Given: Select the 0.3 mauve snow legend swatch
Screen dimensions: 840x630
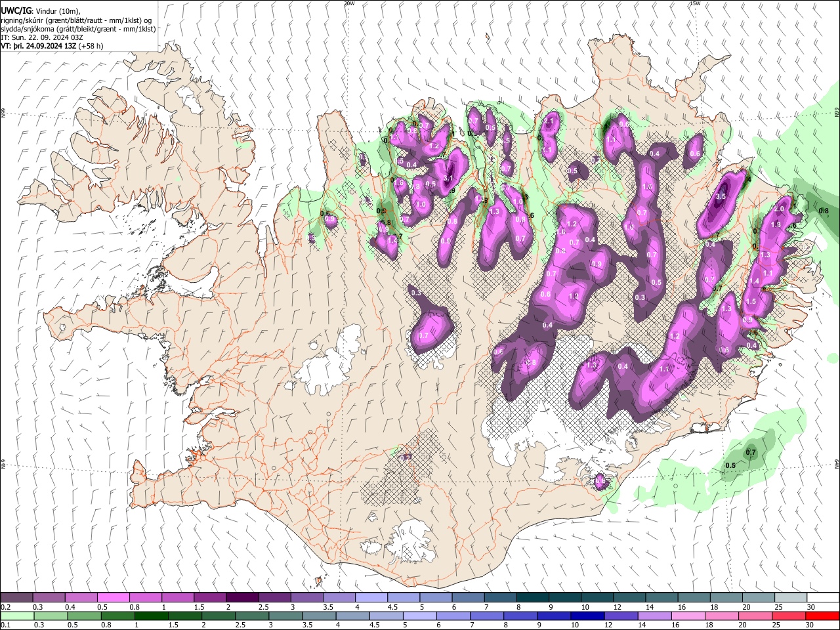Looking at the screenshot, I should (x=49, y=597).
